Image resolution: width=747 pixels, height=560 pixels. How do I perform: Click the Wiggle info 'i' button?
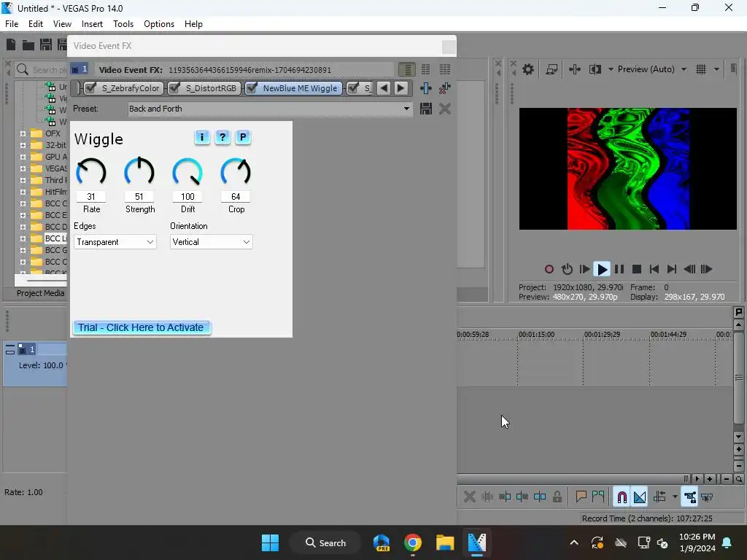[202, 138]
